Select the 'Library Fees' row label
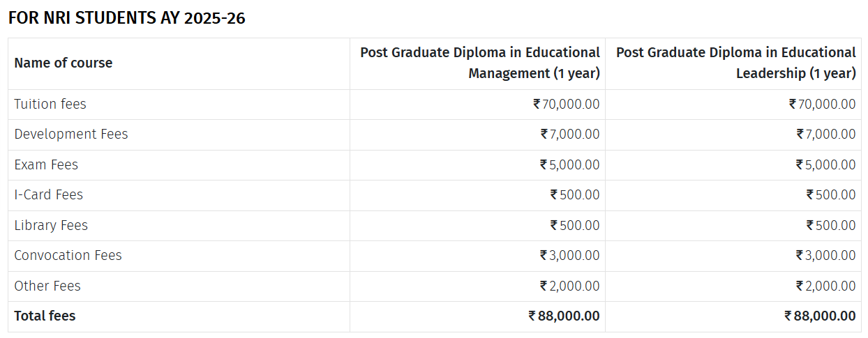 point(51,225)
